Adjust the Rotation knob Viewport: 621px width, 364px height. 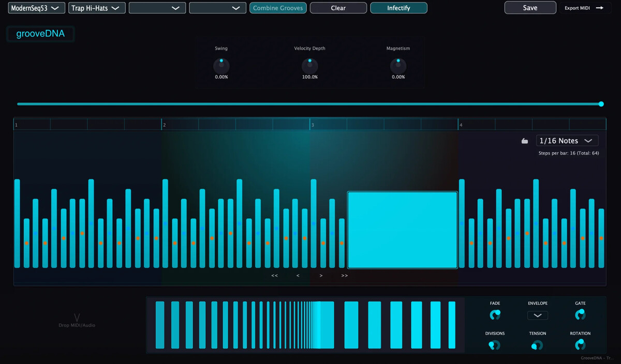tap(580, 345)
